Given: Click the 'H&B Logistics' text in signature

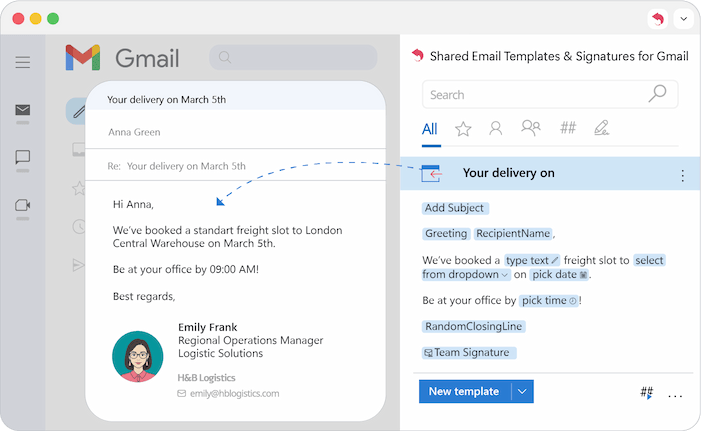Looking at the screenshot, I should 207,378.
